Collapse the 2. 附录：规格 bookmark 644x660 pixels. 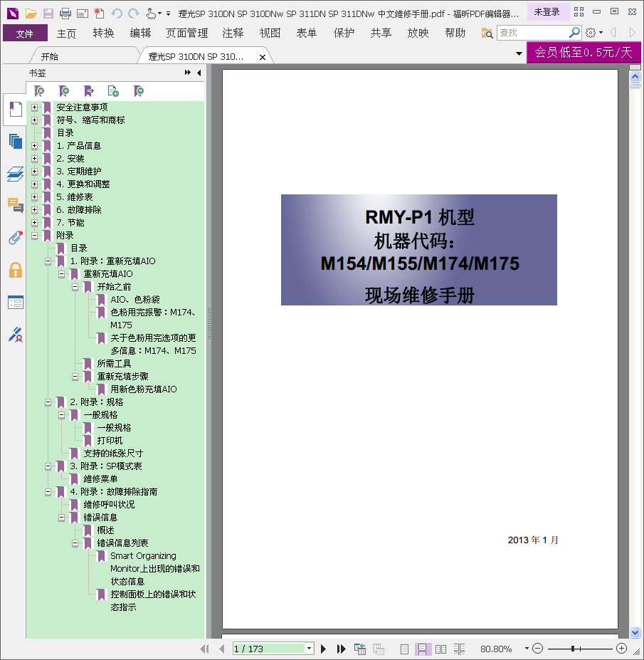click(x=48, y=402)
